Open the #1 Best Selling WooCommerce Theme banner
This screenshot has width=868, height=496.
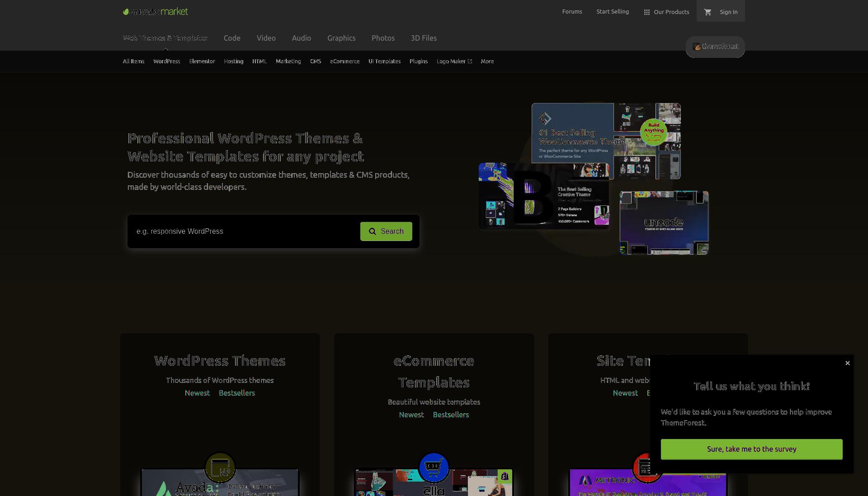606,141
